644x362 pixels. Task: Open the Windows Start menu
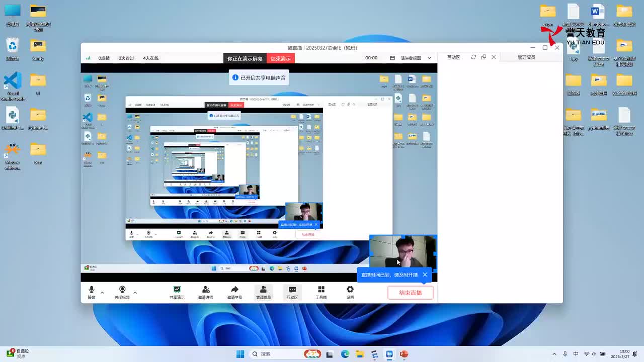[x=240, y=354]
